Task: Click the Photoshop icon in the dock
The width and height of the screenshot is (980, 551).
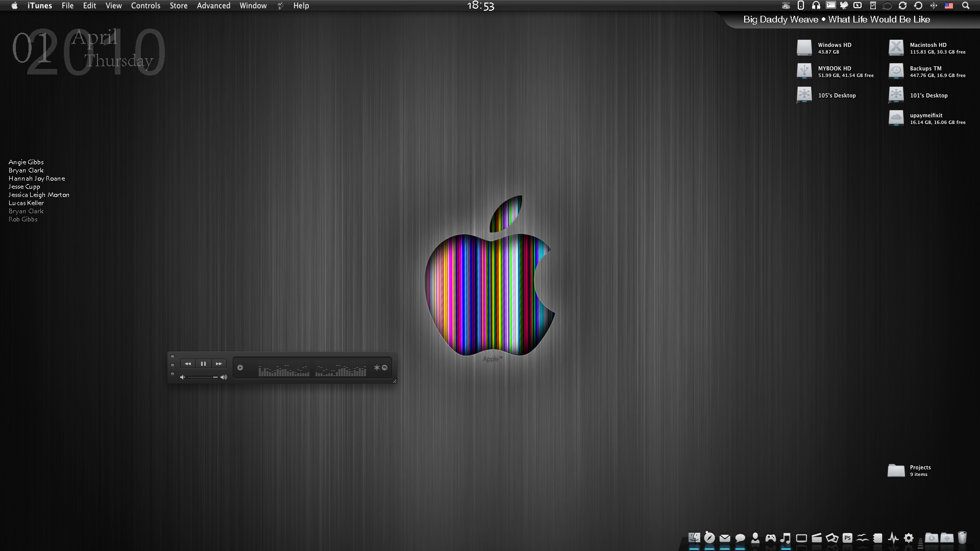Action: pyautogui.click(x=847, y=538)
